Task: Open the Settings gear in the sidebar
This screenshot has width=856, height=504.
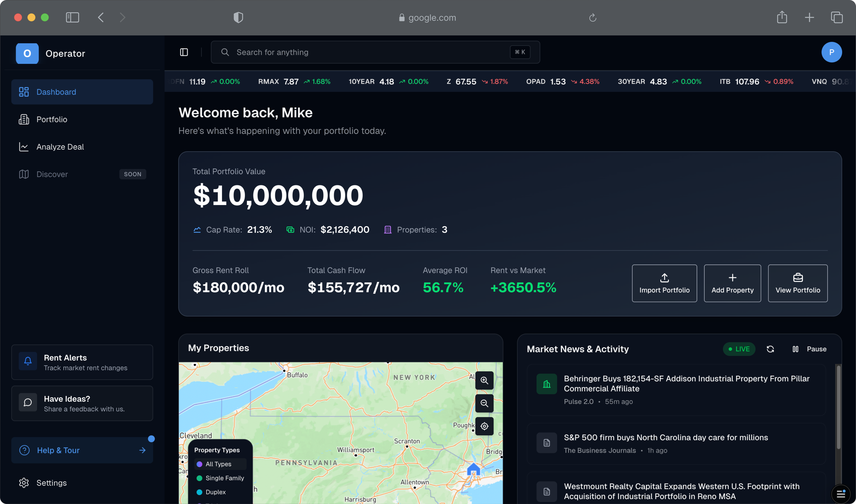Action: tap(24, 483)
